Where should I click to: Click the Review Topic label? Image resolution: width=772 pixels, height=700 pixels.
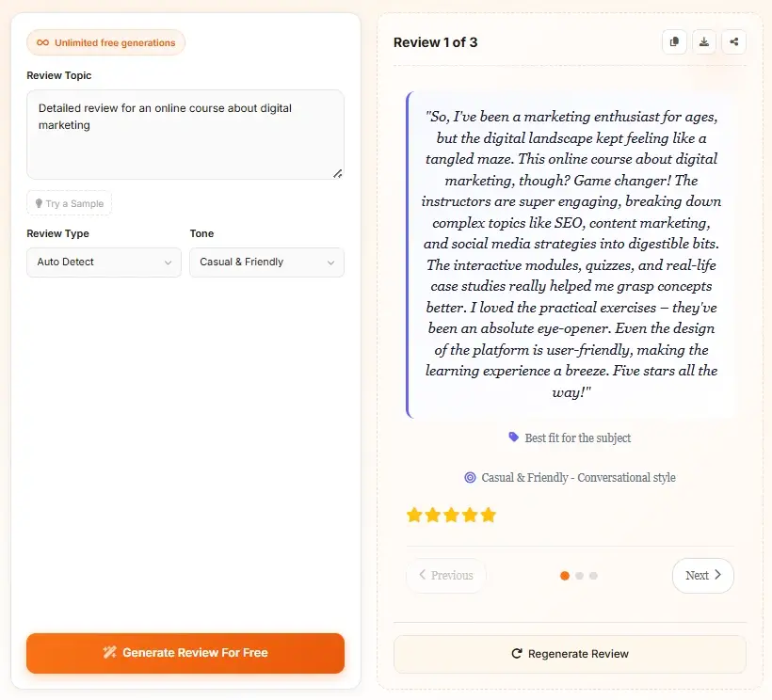[x=59, y=75]
